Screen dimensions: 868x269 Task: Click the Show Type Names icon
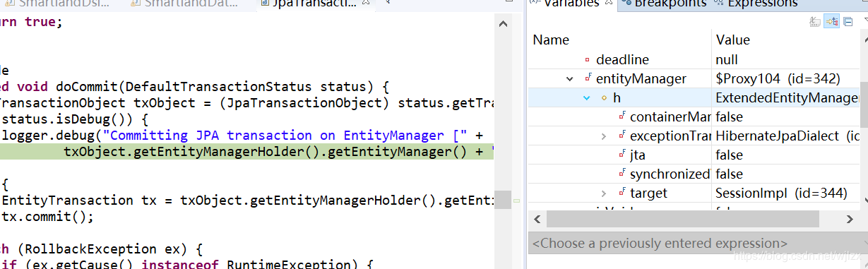coord(815,21)
